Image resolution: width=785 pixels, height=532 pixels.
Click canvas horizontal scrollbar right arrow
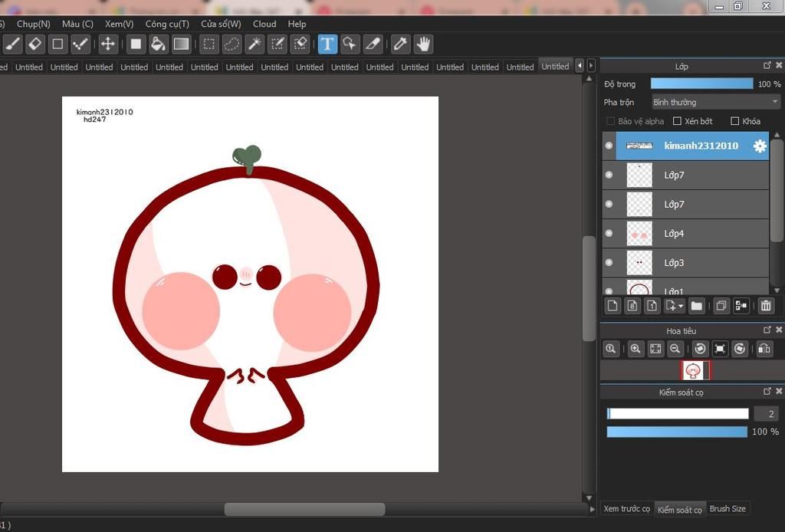[593, 510]
